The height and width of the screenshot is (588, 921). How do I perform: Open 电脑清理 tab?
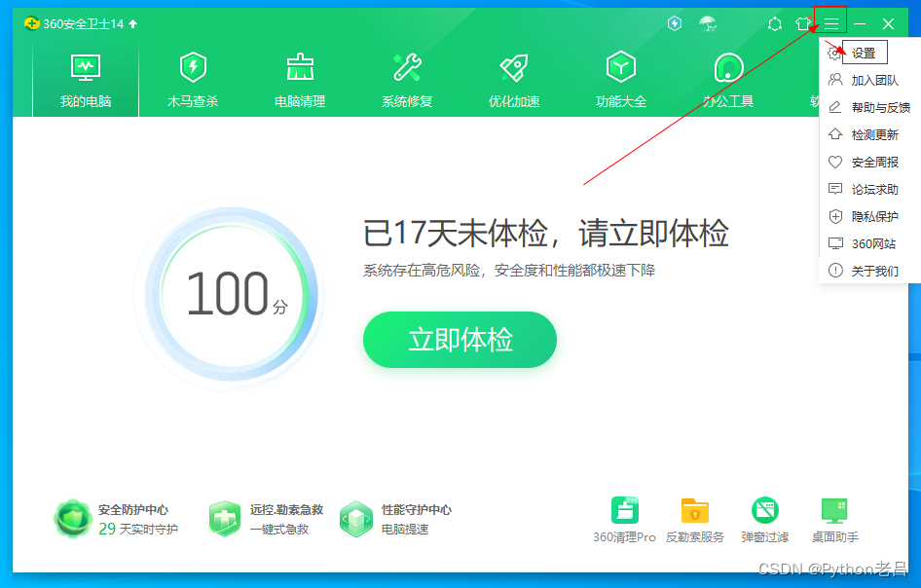[300, 80]
